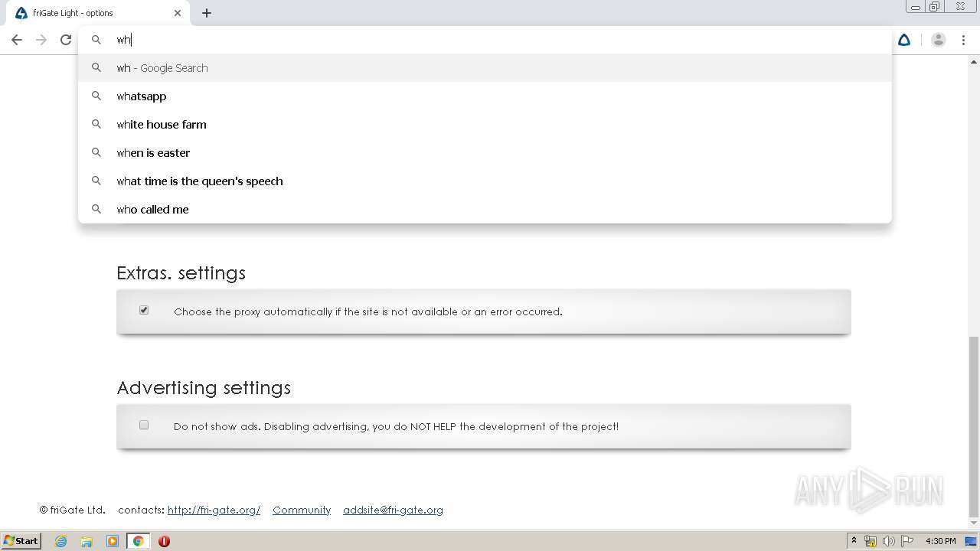Viewport: 980px width, 551px height.
Task: Reload the page with refresh icon
Action: coord(66,40)
